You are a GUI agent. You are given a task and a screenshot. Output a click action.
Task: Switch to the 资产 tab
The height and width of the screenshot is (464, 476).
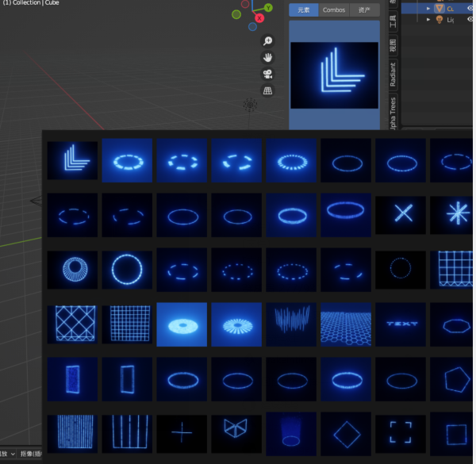point(365,10)
